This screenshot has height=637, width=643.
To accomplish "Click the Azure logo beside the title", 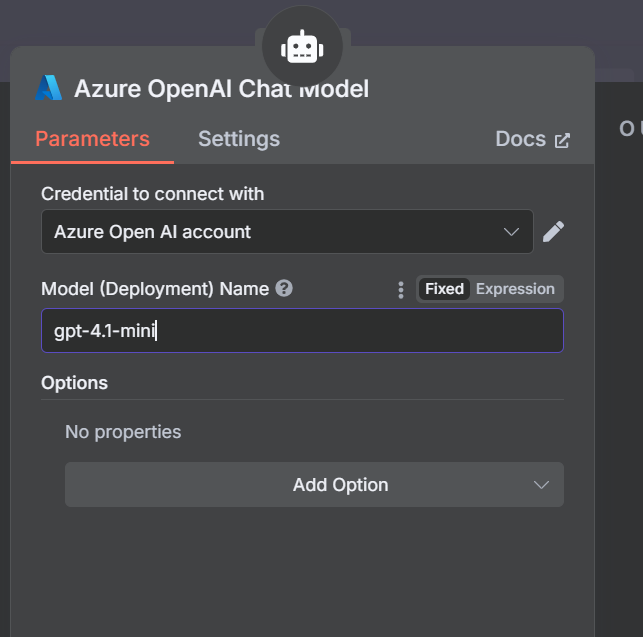I will tap(49, 88).
